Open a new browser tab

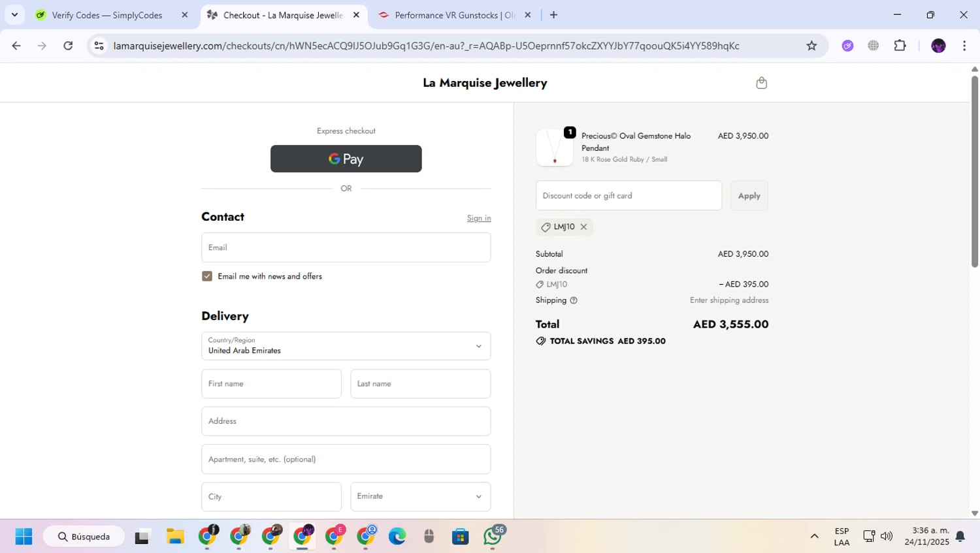(553, 15)
